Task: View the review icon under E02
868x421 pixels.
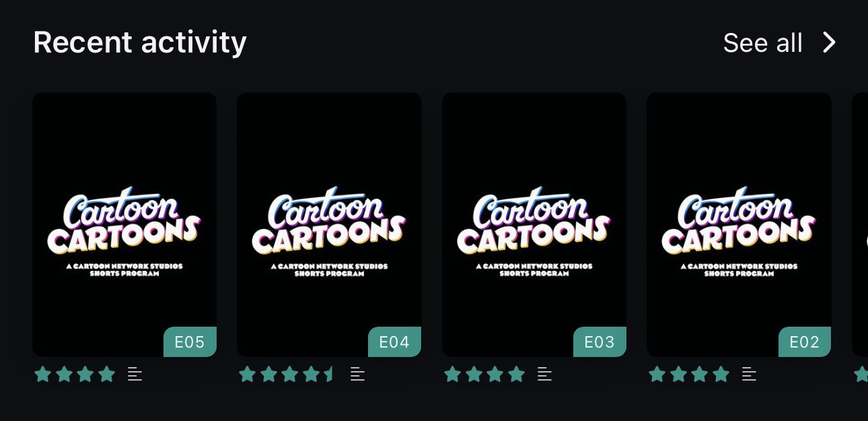Action: pos(750,375)
